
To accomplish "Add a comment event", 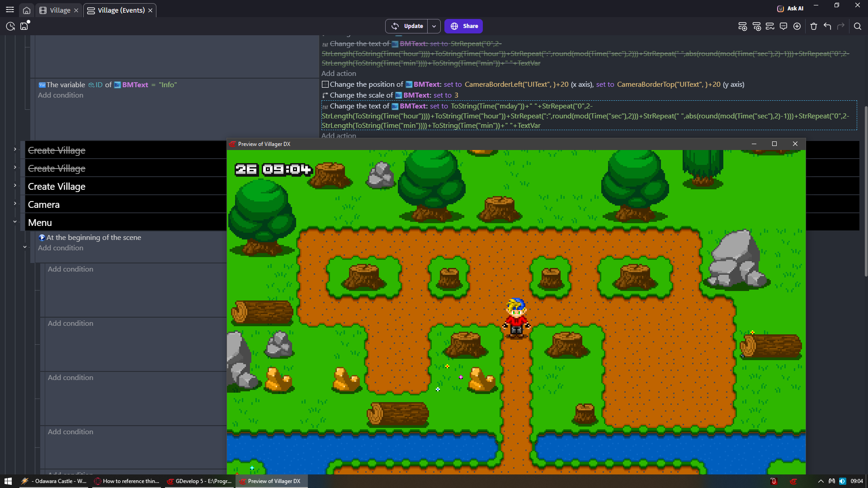I will (783, 26).
